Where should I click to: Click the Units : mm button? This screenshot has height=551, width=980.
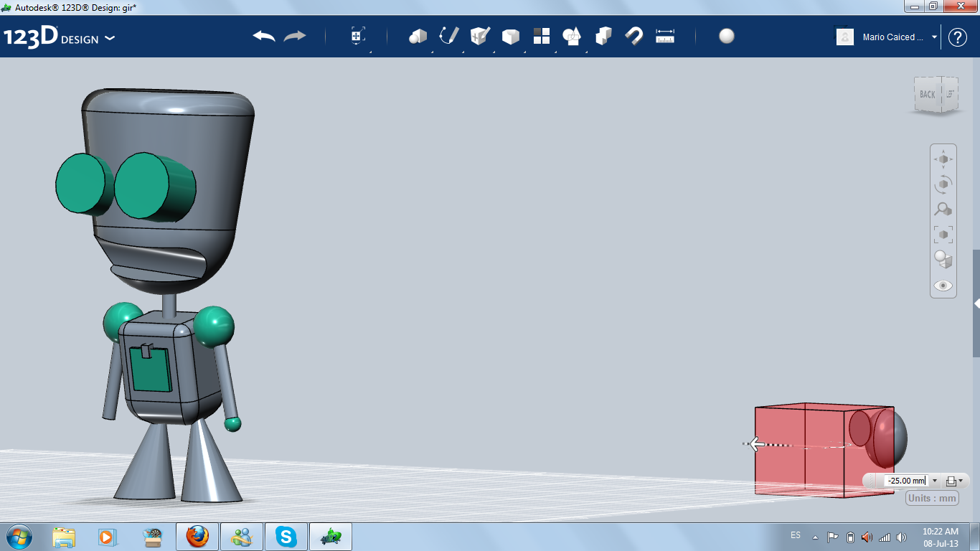[x=933, y=499]
